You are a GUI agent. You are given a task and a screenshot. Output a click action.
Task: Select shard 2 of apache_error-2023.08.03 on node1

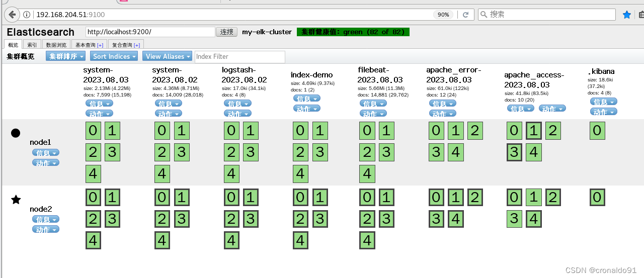tap(475, 131)
